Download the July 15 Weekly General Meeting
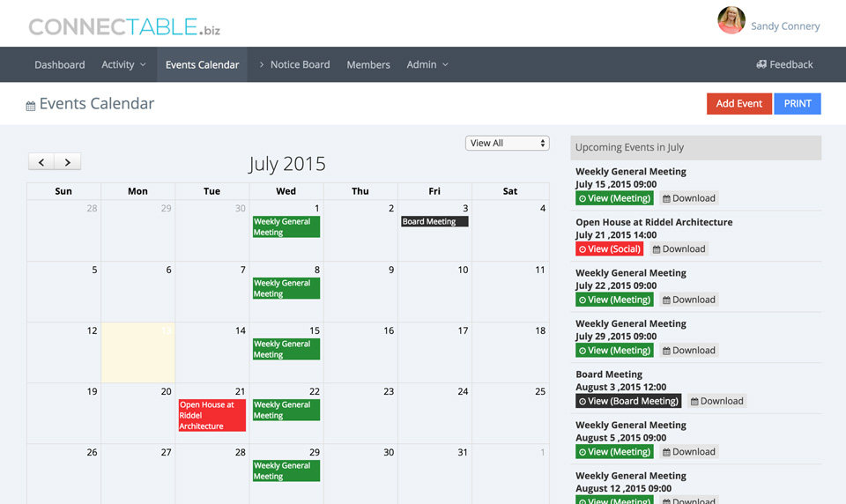846x504 pixels. (x=688, y=198)
